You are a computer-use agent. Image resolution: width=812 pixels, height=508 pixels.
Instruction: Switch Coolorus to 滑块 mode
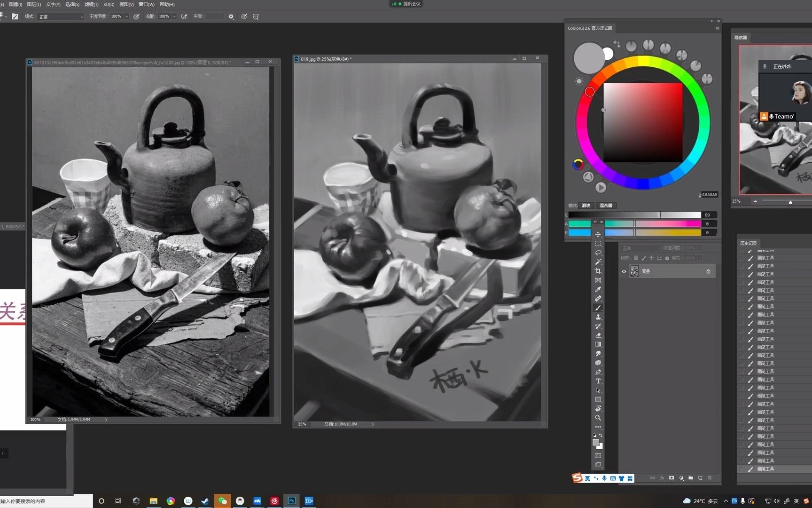(586, 206)
